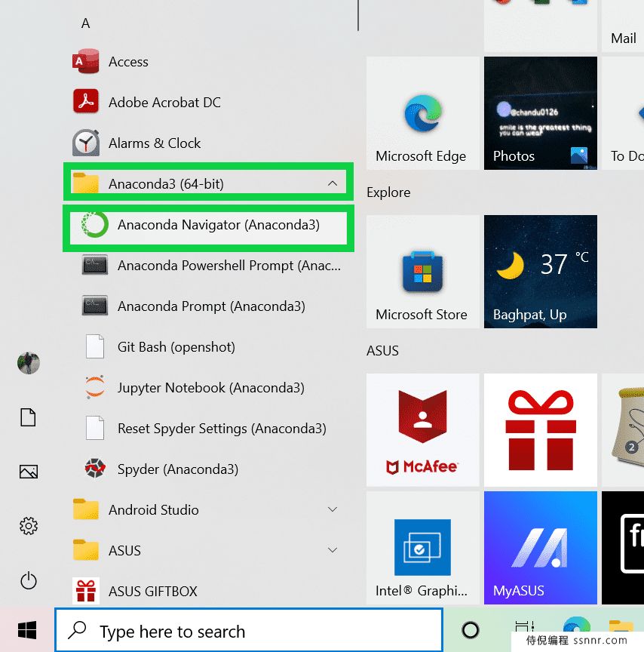Open Alarms & Clock icon
This screenshot has height=652, width=644.
[85, 143]
